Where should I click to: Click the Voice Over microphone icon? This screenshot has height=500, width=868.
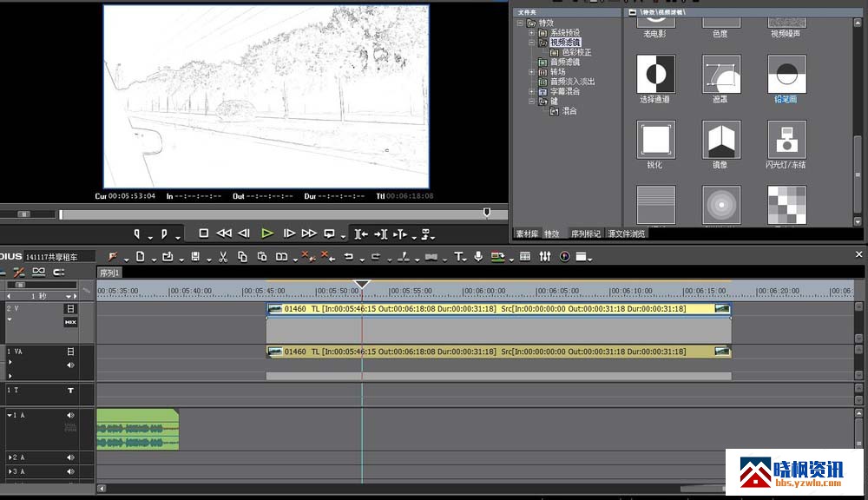(478, 256)
